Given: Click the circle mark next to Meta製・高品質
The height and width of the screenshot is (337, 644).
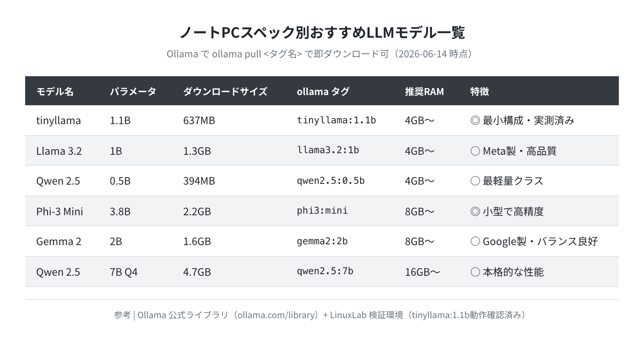Looking at the screenshot, I should [x=475, y=151].
